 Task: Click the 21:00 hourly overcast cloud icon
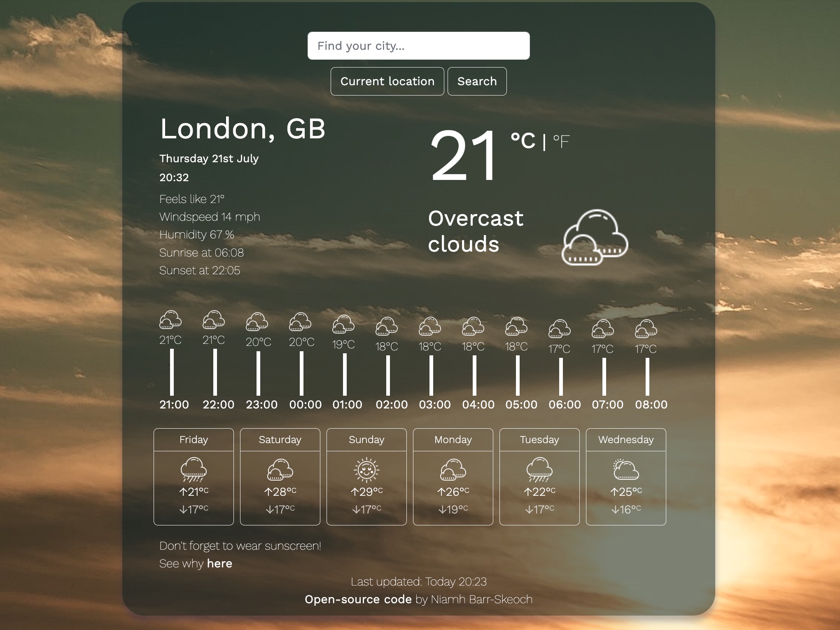point(170,322)
